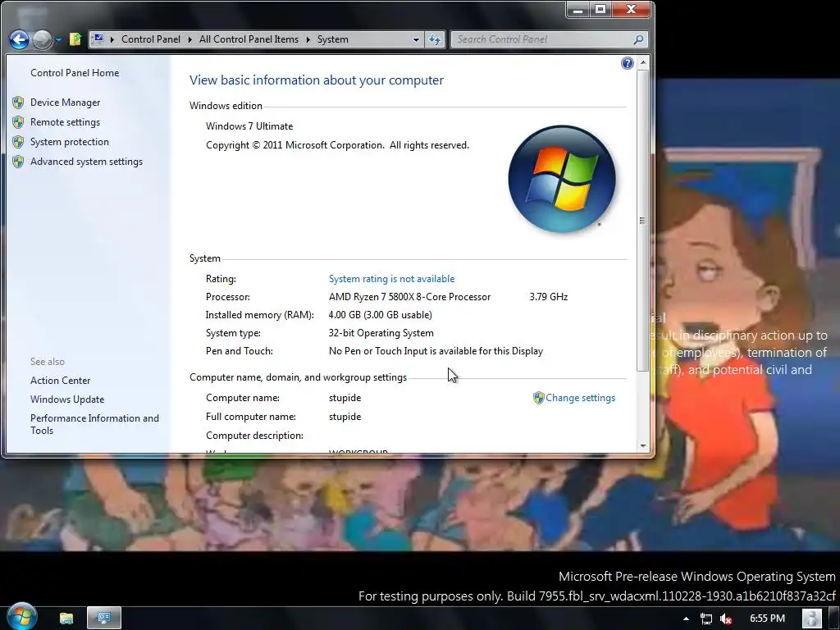Image resolution: width=840 pixels, height=630 pixels.
Task: Expand the arrow before Control Panel breadcrumb
Action: coord(112,39)
